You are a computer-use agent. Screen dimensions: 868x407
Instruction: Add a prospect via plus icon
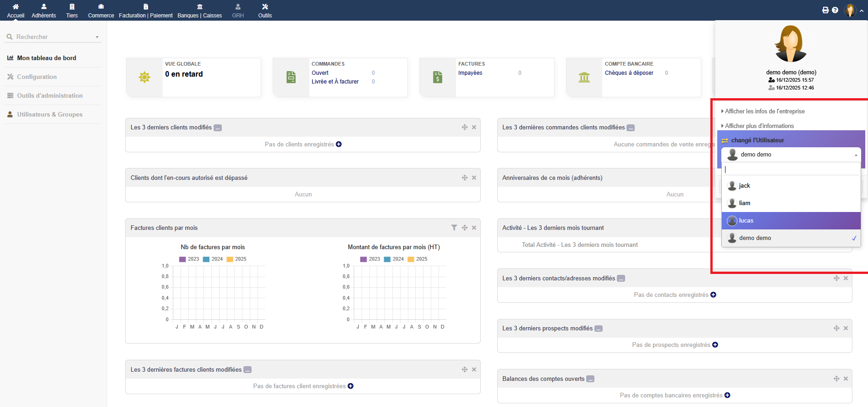pyautogui.click(x=715, y=345)
